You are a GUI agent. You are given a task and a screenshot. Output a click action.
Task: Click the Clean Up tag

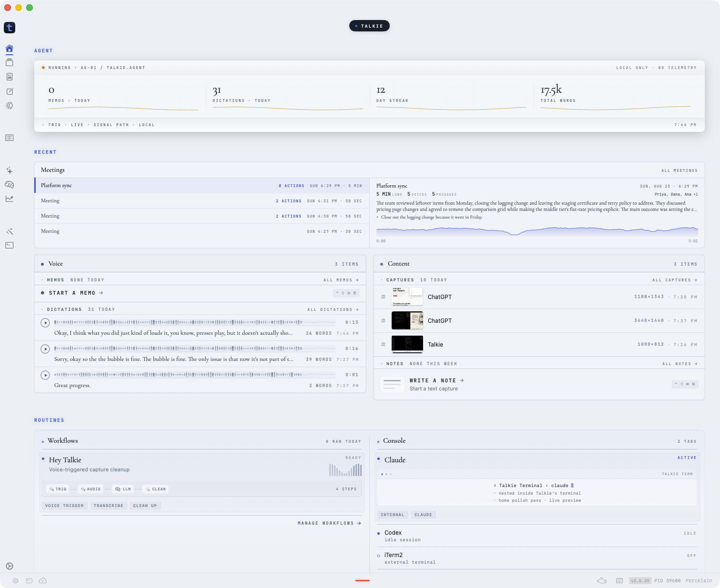[145, 506]
